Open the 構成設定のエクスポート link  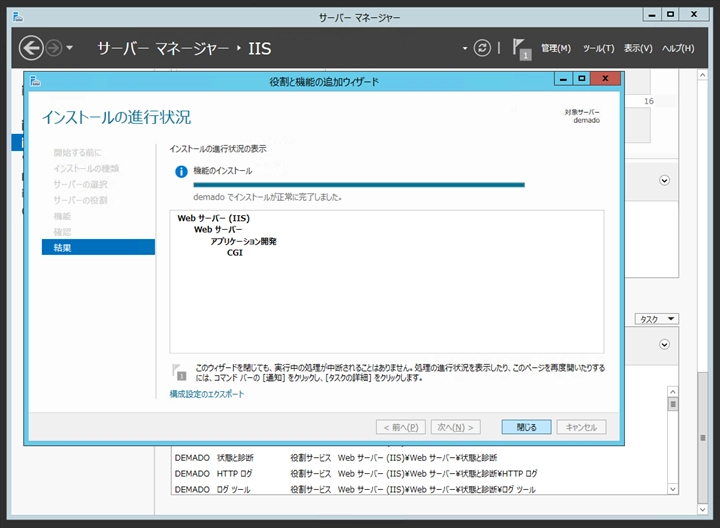207,394
